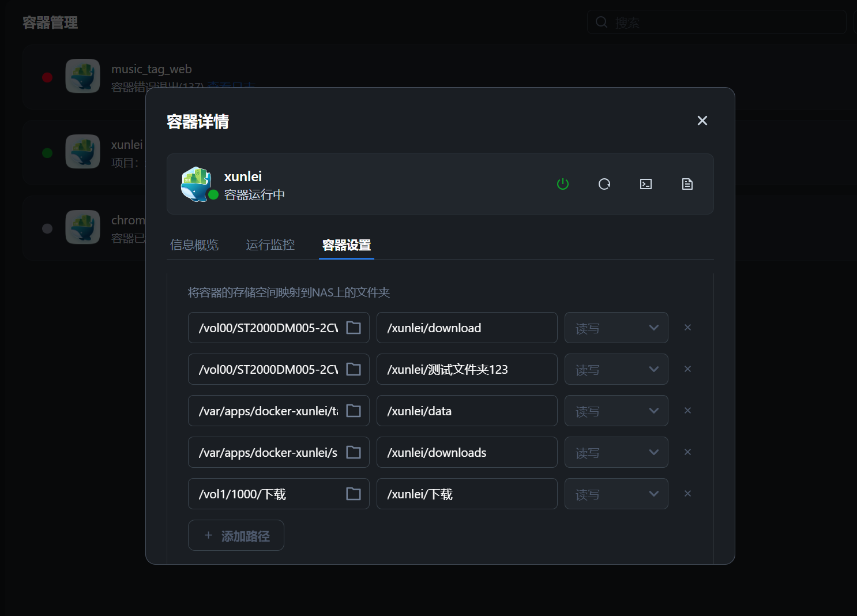
Task: Click the 搜索 search box in background
Action: (x=717, y=22)
